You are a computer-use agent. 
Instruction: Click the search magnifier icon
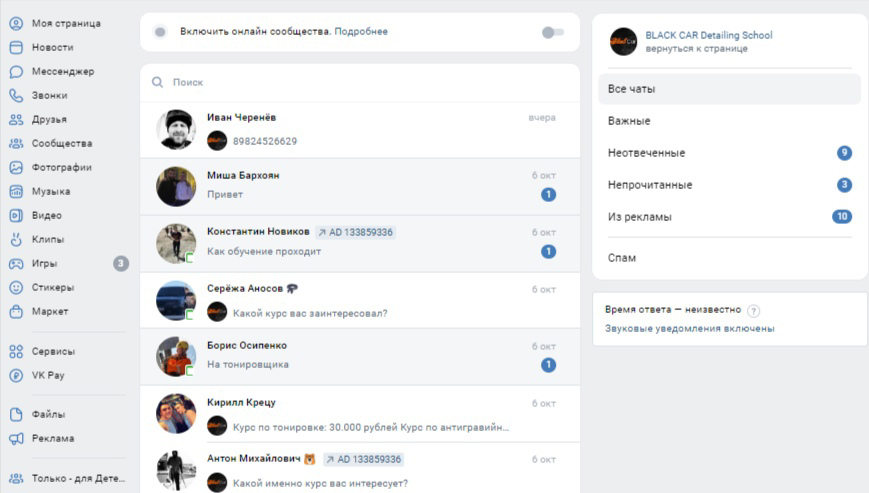coord(157,82)
